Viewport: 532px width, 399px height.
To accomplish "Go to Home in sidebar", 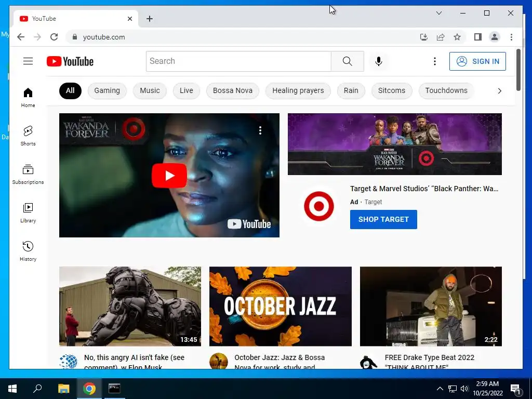I will click(x=28, y=97).
